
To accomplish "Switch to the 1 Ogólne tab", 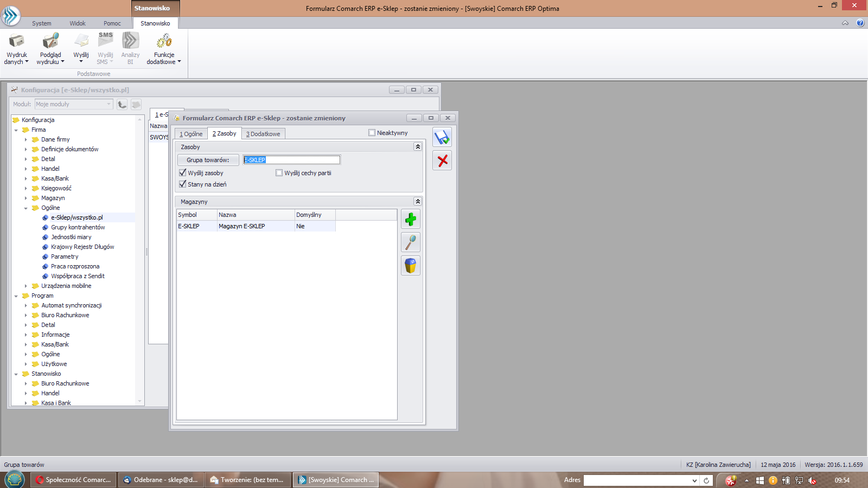I will (x=191, y=134).
